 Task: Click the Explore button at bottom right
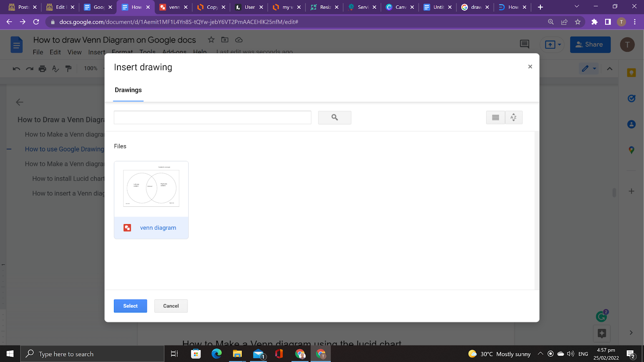point(602,333)
